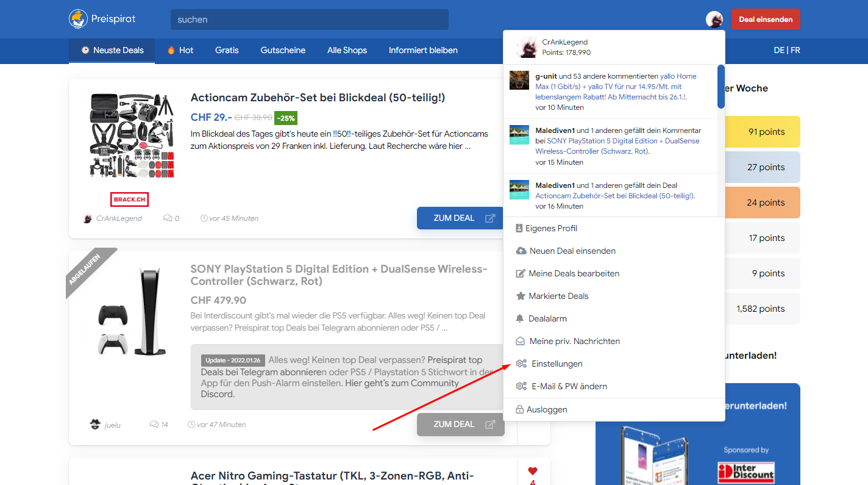
Task: Click the envelope icon for private messages
Action: pos(521,341)
